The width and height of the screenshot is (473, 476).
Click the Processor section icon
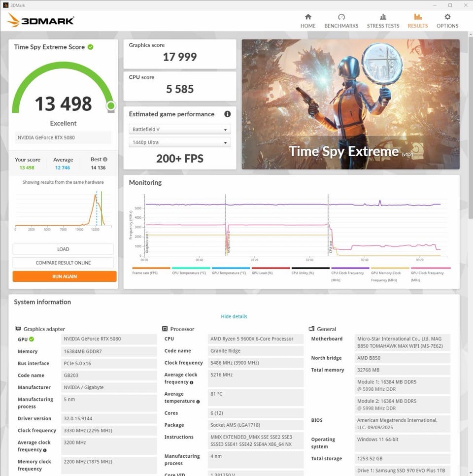tap(165, 329)
